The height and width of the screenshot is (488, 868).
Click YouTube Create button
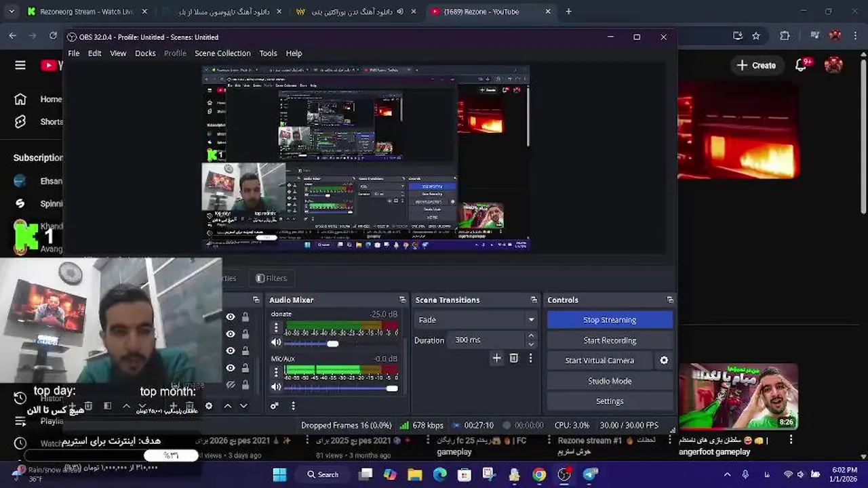[x=756, y=65]
